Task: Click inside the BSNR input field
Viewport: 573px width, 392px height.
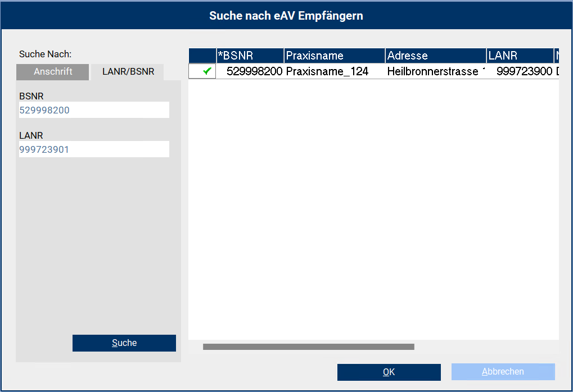Action: click(x=93, y=110)
